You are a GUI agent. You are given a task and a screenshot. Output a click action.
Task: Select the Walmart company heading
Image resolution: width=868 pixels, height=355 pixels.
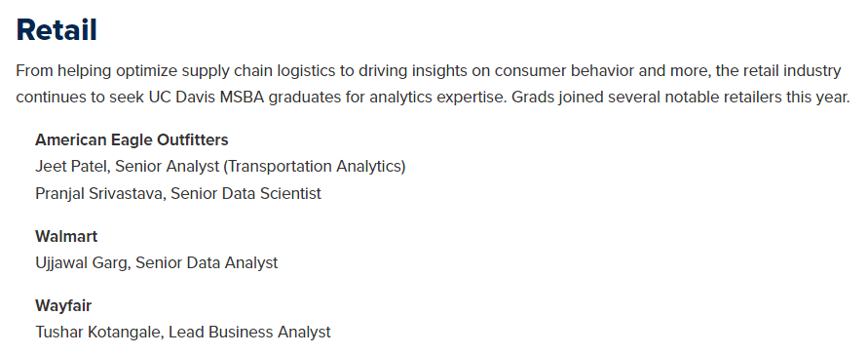(66, 236)
